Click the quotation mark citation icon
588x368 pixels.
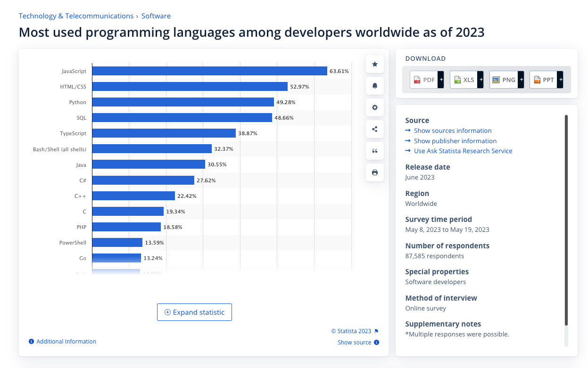point(375,151)
